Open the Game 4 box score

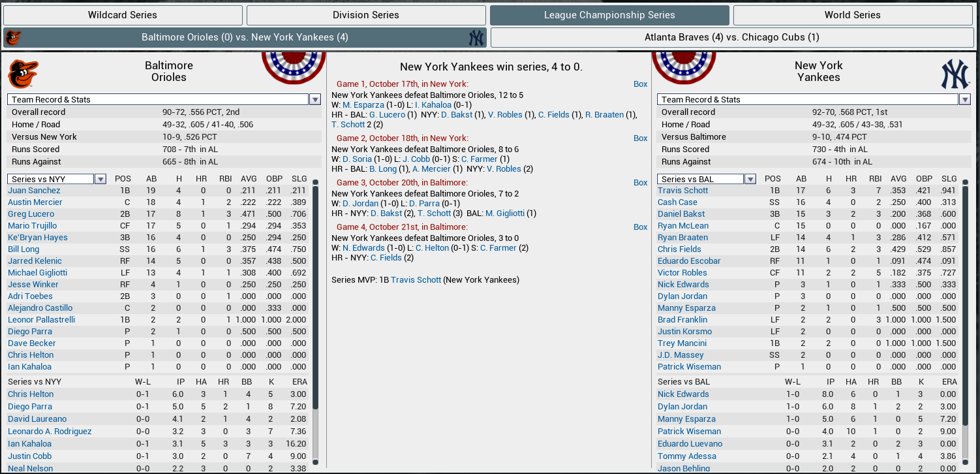point(641,227)
